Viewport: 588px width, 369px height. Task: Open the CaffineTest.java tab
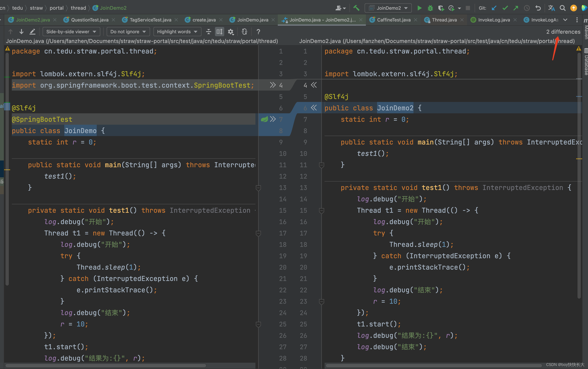coord(393,20)
